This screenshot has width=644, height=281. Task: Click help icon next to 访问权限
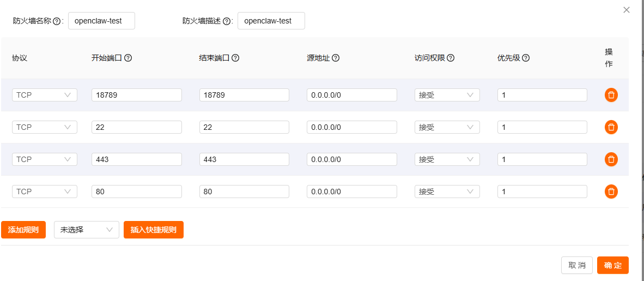click(451, 58)
